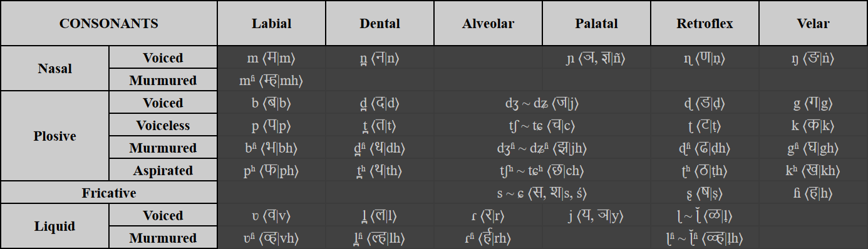The width and height of the screenshot is (868, 249).
Task: Click the alveolar murmured rh cell
Action: pos(488,238)
